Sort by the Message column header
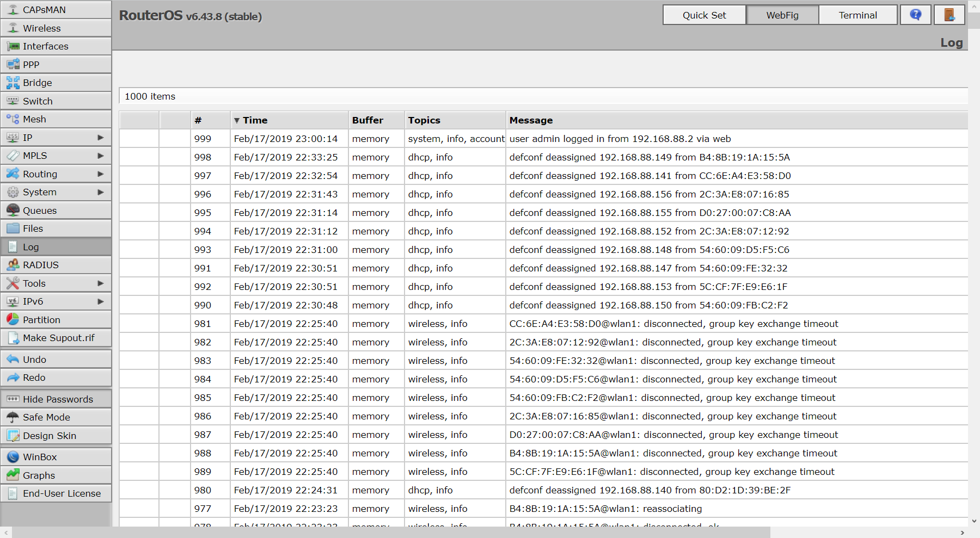The image size is (980, 538). click(737, 120)
